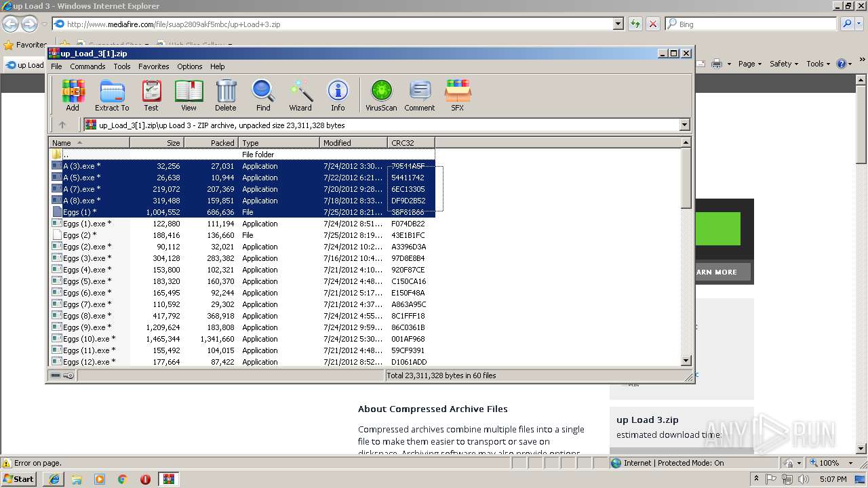Expand Bing search provider dropdown
The width and height of the screenshot is (868, 488).
[859, 24]
